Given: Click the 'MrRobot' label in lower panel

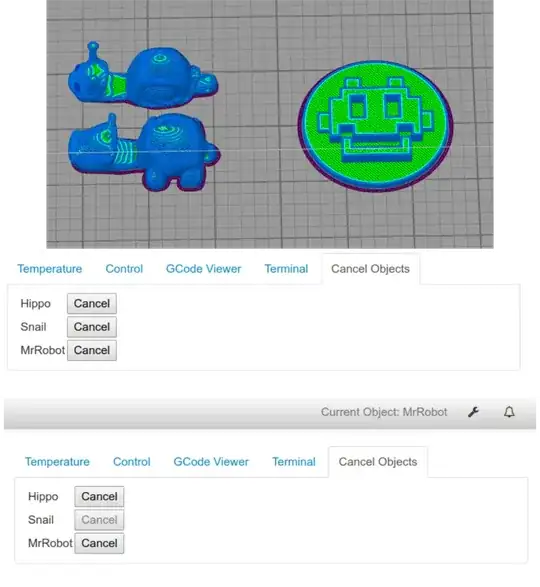Looking at the screenshot, I should pos(50,543).
